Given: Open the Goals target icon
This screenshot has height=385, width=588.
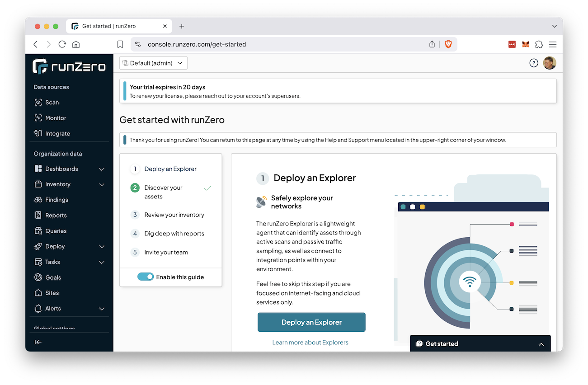Looking at the screenshot, I should click(x=38, y=277).
